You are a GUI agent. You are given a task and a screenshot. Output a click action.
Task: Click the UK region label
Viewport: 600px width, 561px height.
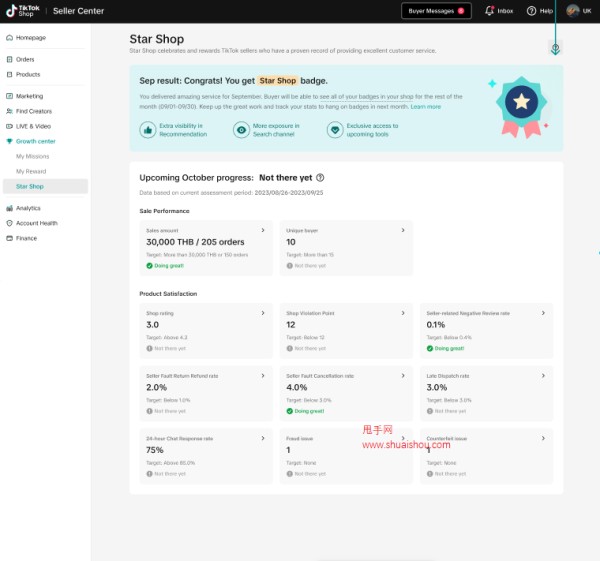(587, 11)
